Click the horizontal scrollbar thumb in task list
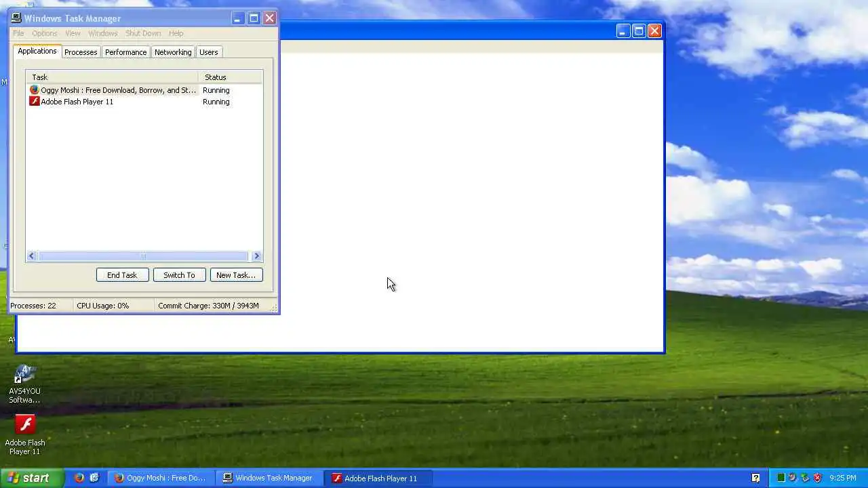Image resolution: width=868 pixels, height=488 pixels. [143, 256]
